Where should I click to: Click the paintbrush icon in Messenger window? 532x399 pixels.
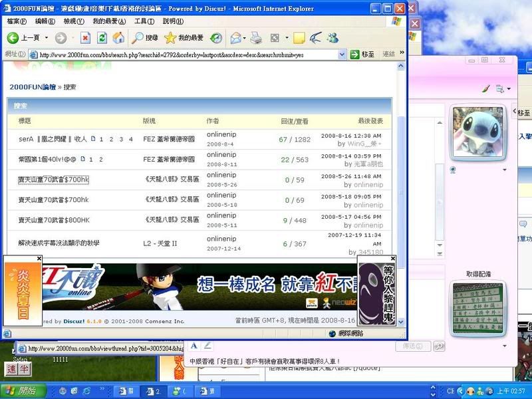485,88
